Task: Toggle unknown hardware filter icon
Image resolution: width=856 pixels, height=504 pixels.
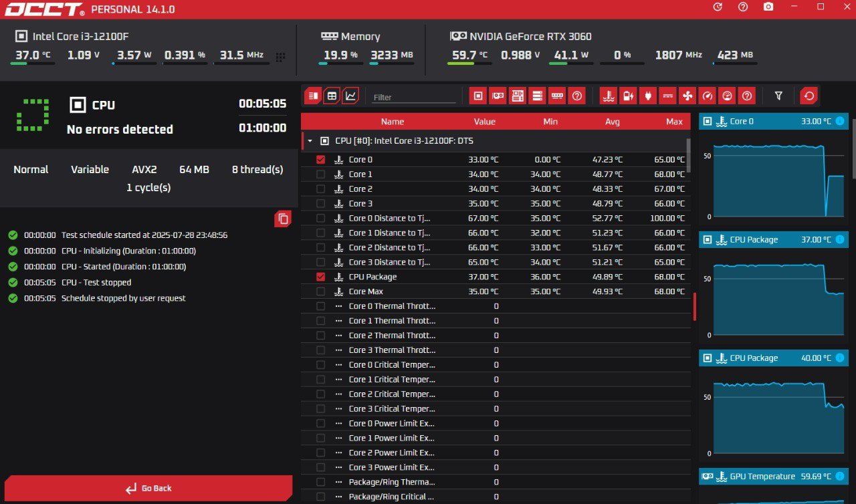Action: [x=576, y=96]
